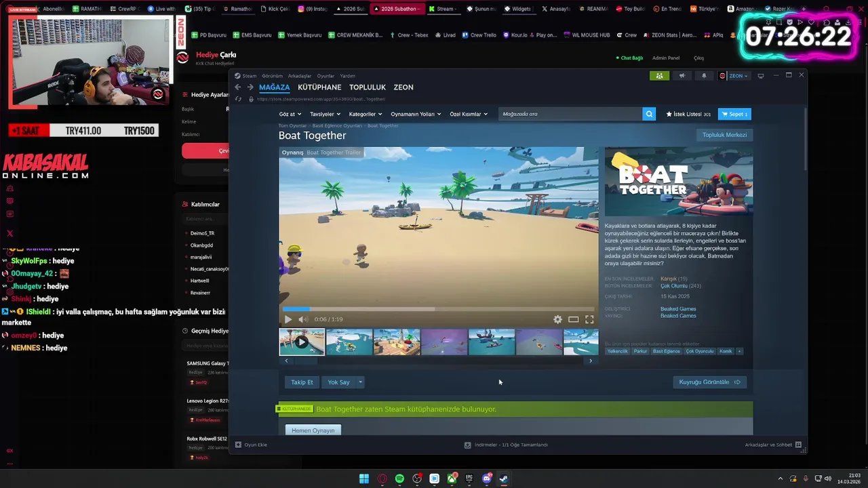
Task: Switch to Big Picture display icon
Action: [760, 76]
